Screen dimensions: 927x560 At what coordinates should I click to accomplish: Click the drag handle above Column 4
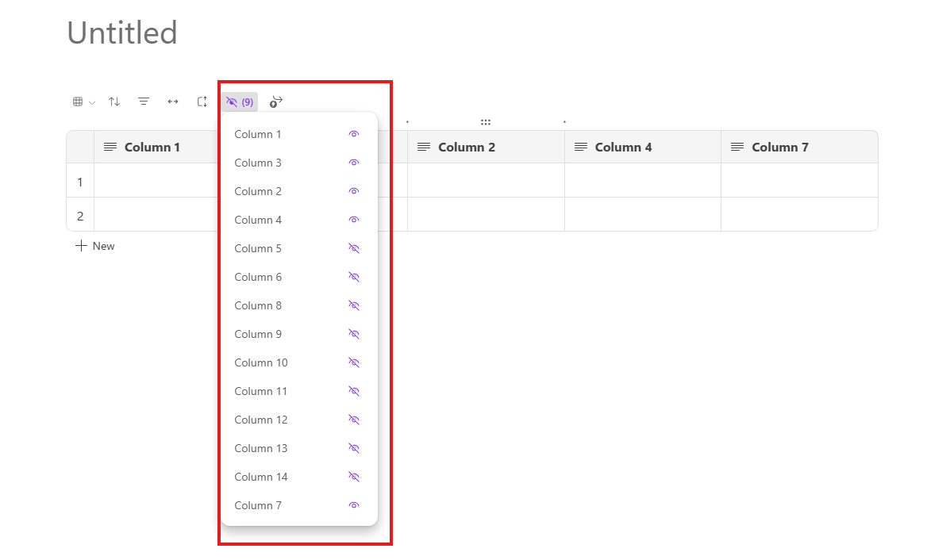[487, 121]
